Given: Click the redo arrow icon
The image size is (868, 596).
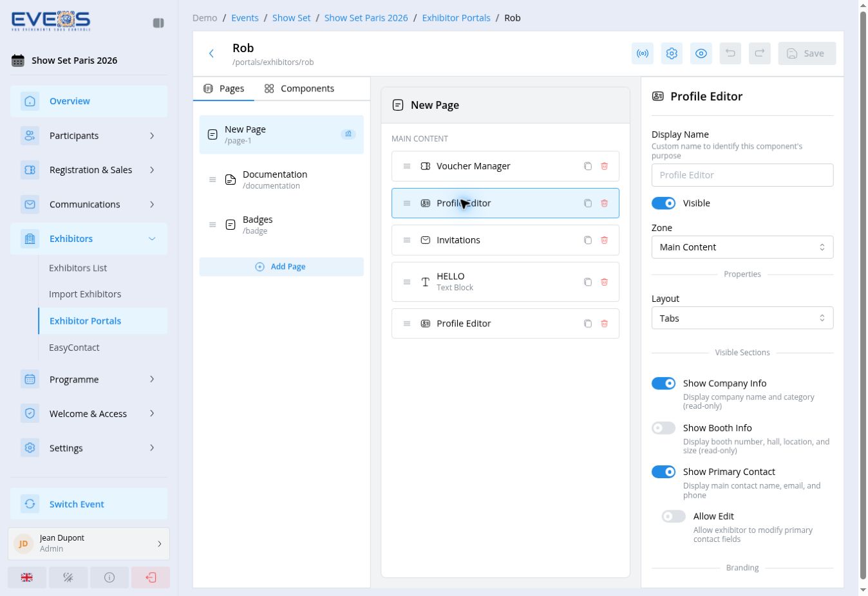Looking at the screenshot, I should pos(760,53).
